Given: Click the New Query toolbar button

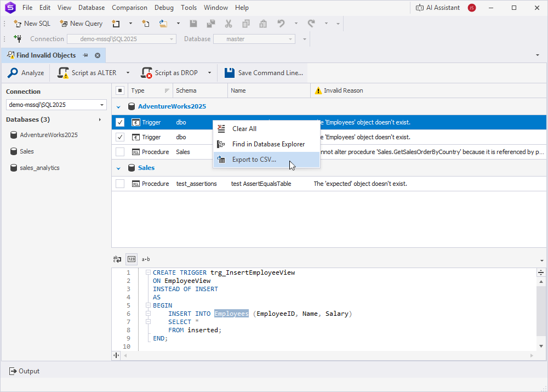Looking at the screenshot, I should 81,24.
